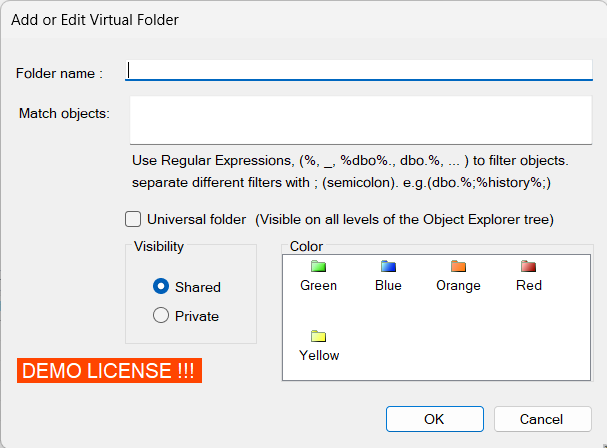Select the green folder color icon
This screenshot has width=607, height=448.
click(318, 266)
